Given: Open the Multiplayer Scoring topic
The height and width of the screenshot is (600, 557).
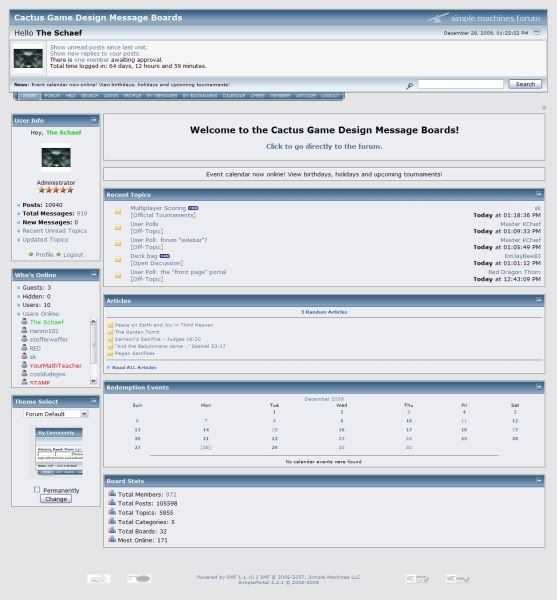Looking at the screenshot, I should click(x=158, y=208).
